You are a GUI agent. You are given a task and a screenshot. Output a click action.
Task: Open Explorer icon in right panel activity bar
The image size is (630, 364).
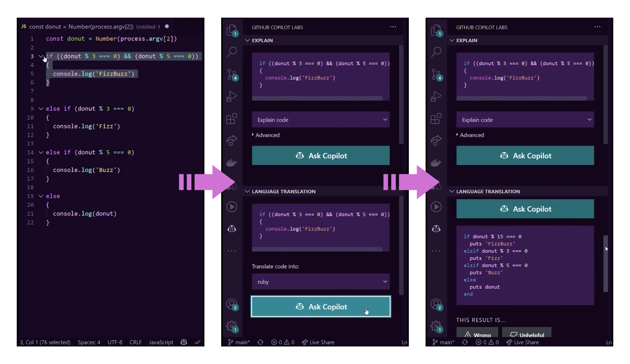point(436,30)
